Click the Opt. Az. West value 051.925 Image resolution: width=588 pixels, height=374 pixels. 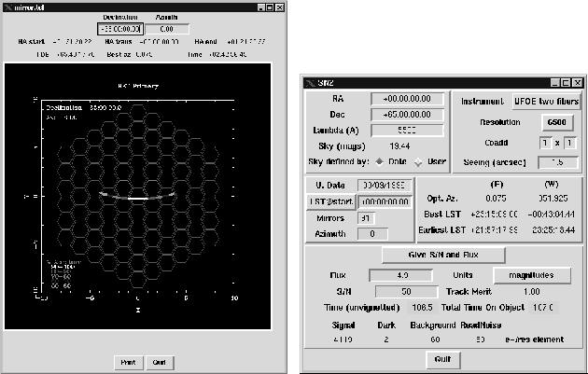click(x=553, y=199)
